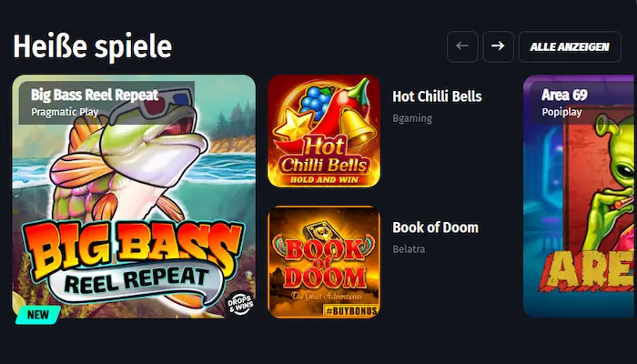Click the Belatra provider label
This screenshot has width=637, height=364.
pos(409,248)
